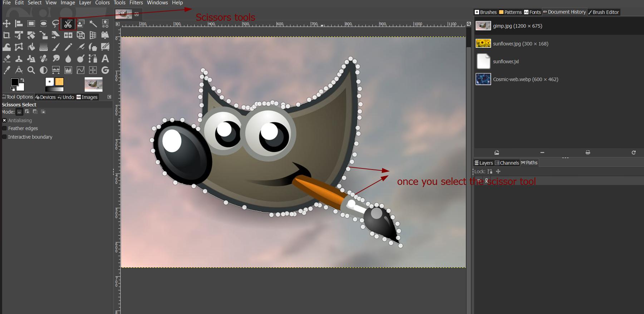644x314 pixels.
Task: Select the Scissors Select tool
Action: click(68, 24)
